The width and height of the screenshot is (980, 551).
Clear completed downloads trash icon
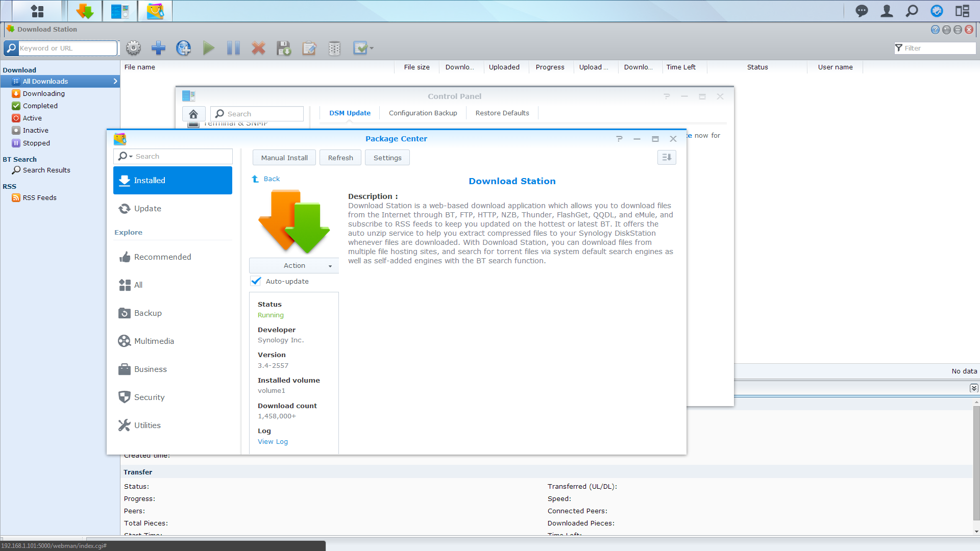tap(334, 48)
